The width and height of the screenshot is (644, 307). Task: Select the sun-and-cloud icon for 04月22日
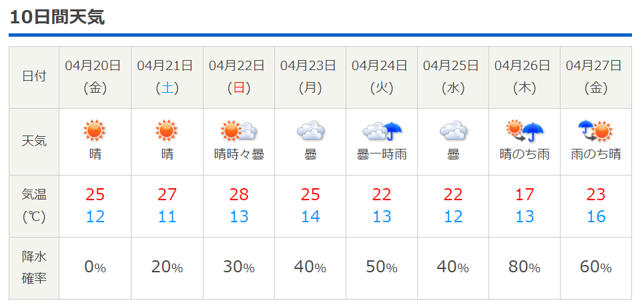pos(239,131)
